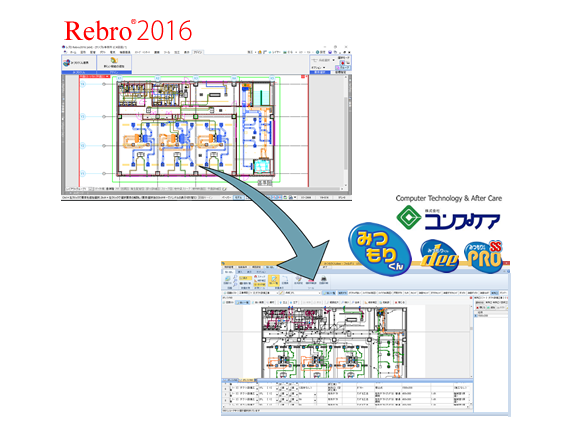Open the long combo box in estimate app toolbar

[x=303, y=293]
